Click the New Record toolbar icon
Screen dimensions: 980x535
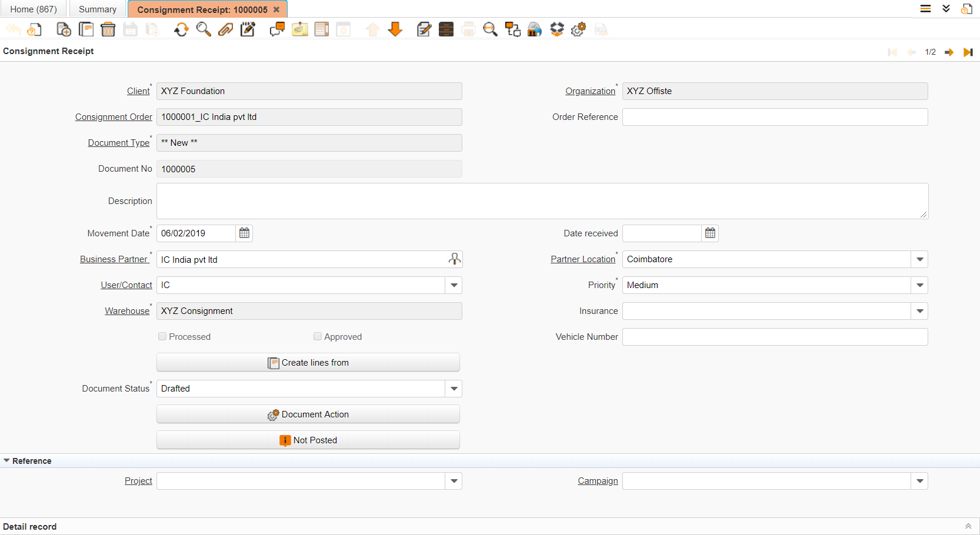(64, 29)
